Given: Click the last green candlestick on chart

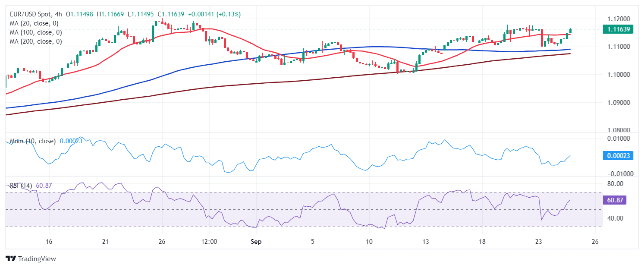Looking at the screenshot, I should point(570,31).
